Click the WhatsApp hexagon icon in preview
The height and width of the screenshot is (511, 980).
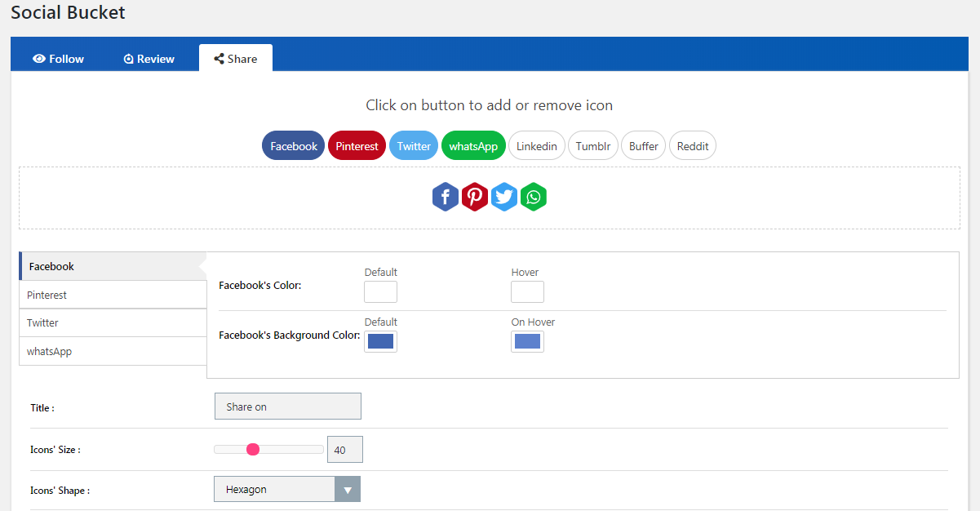click(534, 197)
